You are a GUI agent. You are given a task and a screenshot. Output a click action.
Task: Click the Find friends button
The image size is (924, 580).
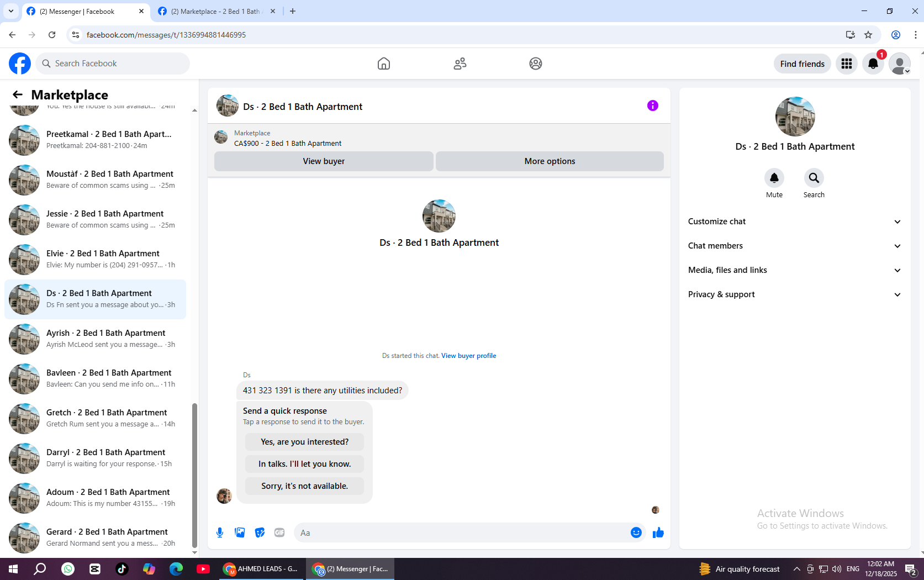click(x=802, y=64)
